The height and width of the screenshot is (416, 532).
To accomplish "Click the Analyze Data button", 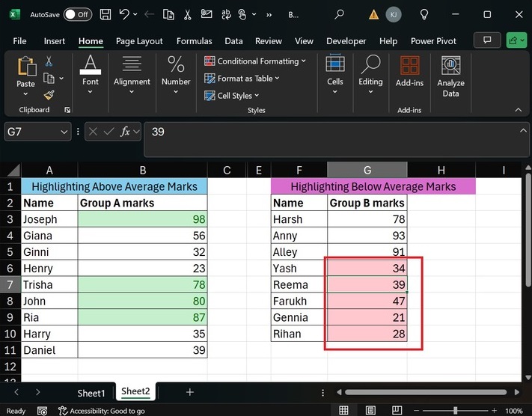I will point(450,76).
